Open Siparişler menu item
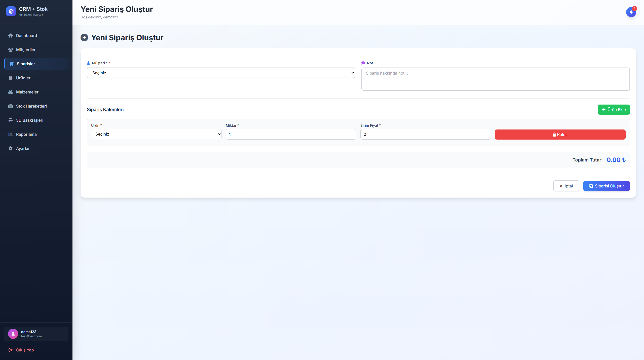644x360 pixels. click(26, 64)
